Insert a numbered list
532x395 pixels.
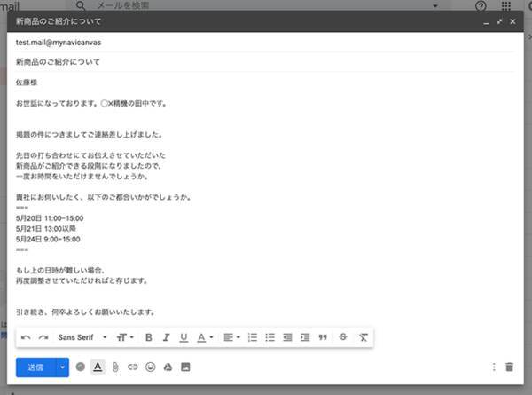click(x=253, y=337)
